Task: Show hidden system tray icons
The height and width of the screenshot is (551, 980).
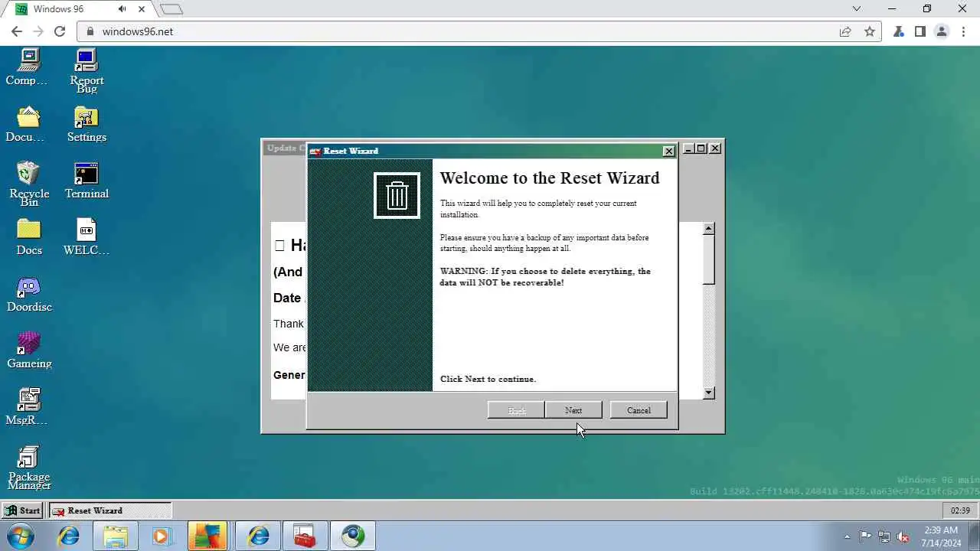Action: pos(847,536)
